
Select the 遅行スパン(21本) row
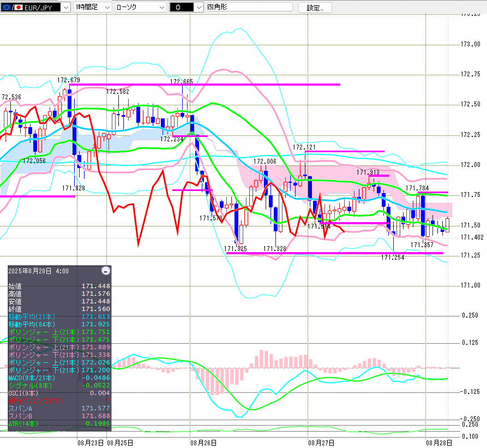[59, 401]
